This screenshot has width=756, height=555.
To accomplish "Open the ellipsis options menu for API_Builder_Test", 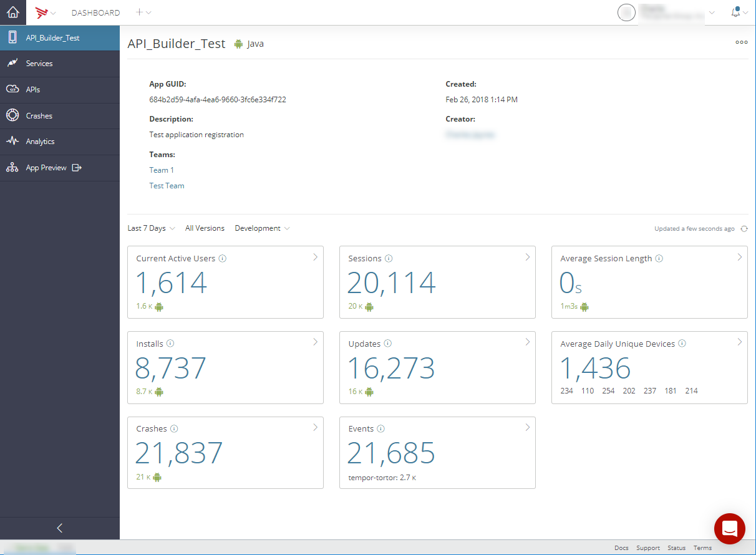I will pyautogui.click(x=741, y=42).
